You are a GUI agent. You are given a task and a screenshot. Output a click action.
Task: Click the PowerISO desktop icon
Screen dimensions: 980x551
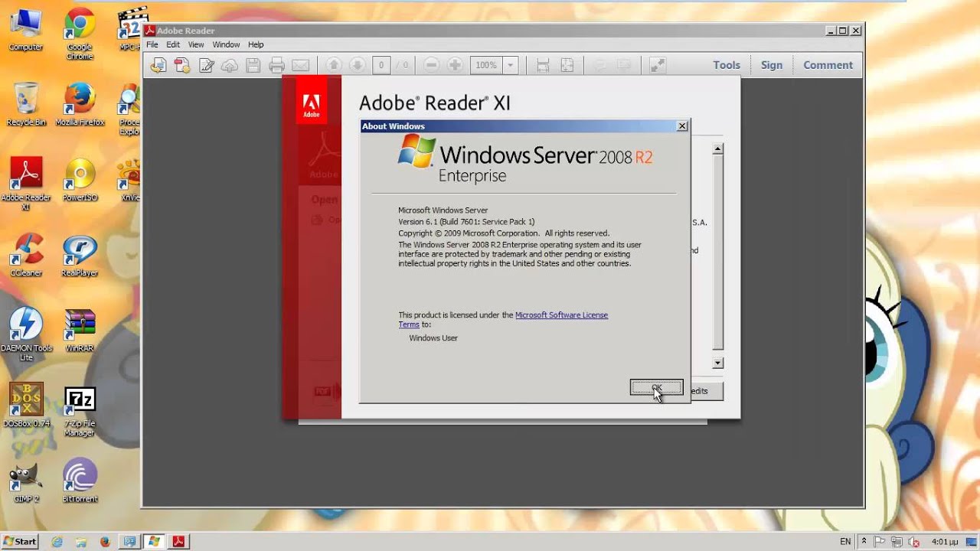(80, 181)
